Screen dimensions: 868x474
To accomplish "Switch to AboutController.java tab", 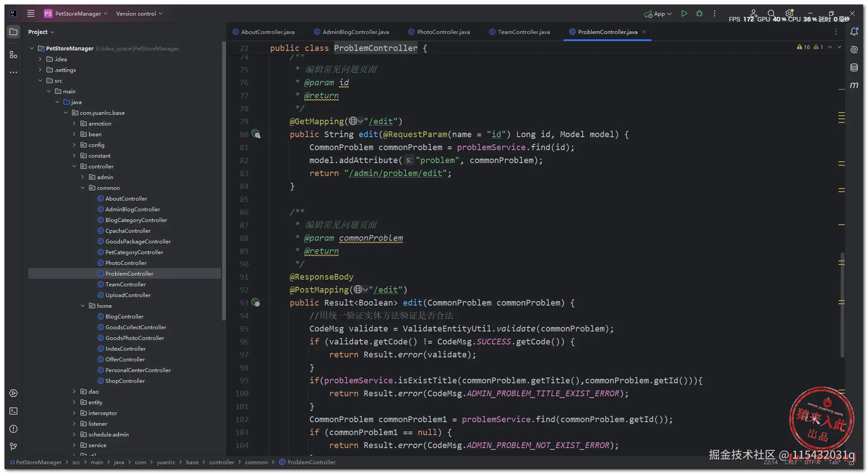I will tap(263, 32).
